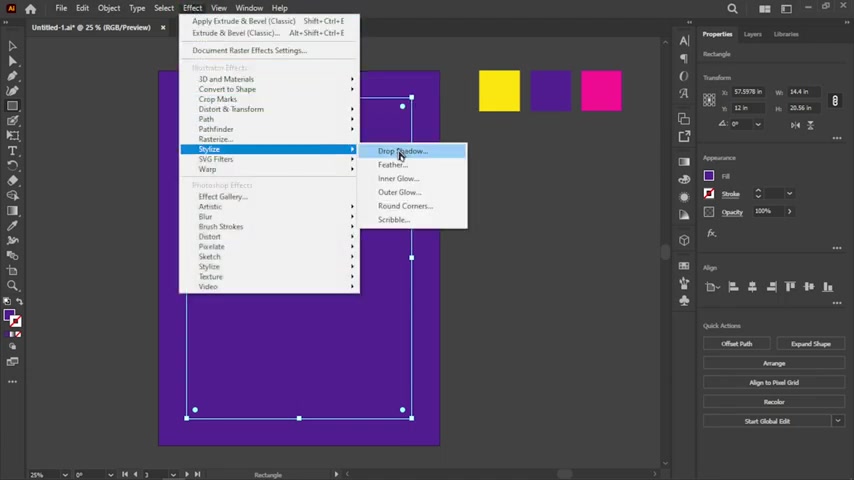Click the Recolor button
The image size is (854, 480).
tap(774, 402)
